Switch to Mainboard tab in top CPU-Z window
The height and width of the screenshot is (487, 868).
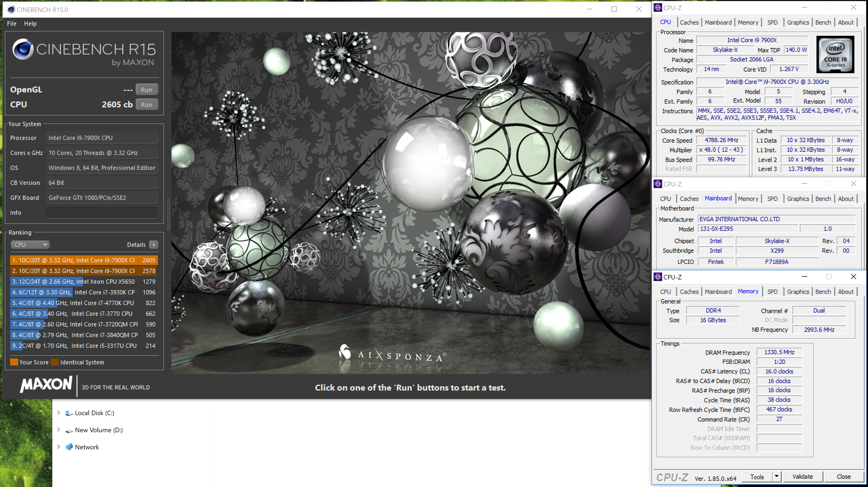tap(718, 22)
